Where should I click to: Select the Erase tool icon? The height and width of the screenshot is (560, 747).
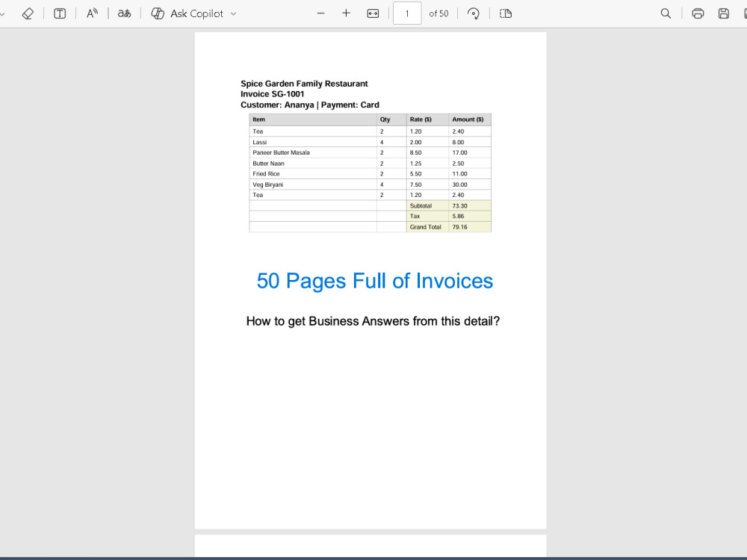pyautogui.click(x=28, y=13)
